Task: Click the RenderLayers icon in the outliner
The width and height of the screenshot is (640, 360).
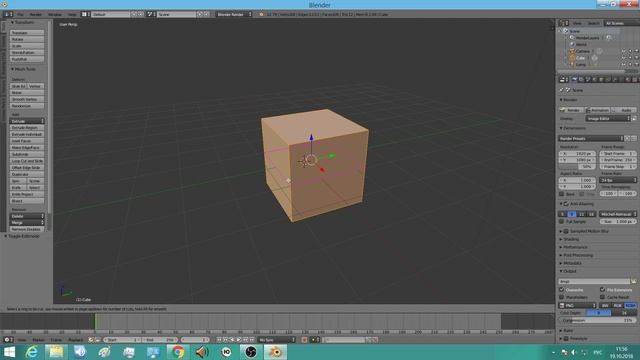Action: pos(572,38)
